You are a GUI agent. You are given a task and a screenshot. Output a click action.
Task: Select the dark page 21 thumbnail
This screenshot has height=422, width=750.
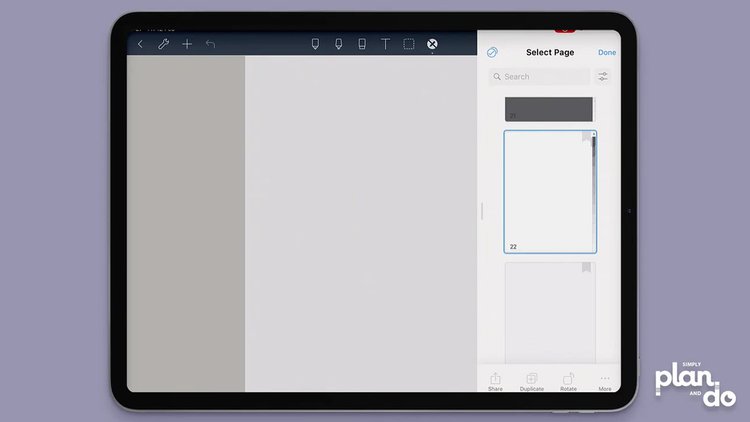[x=549, y=109]
